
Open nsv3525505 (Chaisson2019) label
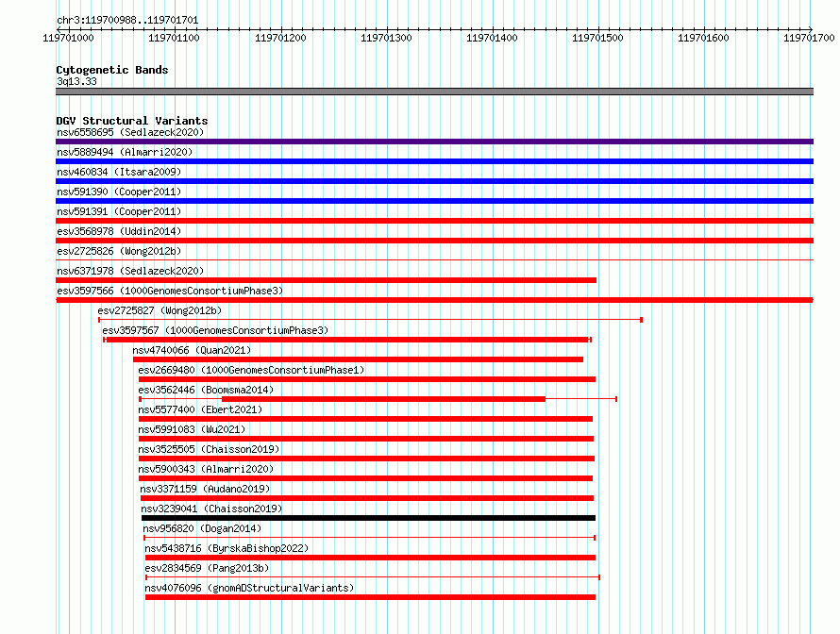click(x=209, y=449)
